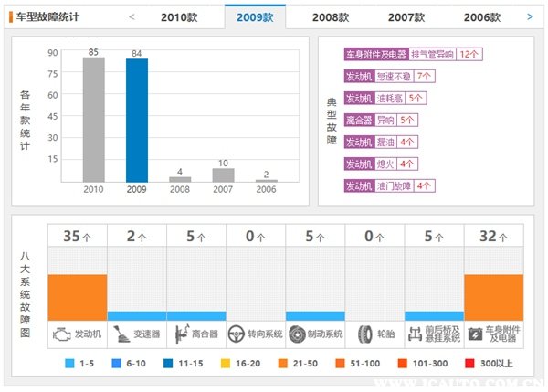Select the 制动系统 brake disc icon

(x=298, y=334)
